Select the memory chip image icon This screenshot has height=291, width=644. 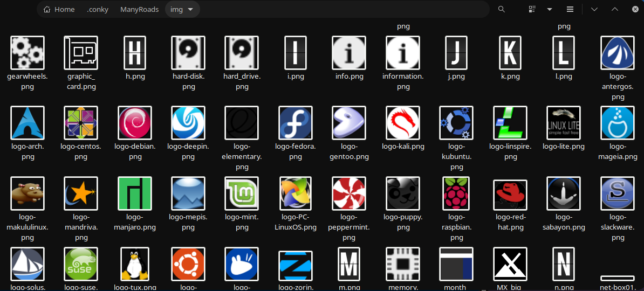pos(403,264)
